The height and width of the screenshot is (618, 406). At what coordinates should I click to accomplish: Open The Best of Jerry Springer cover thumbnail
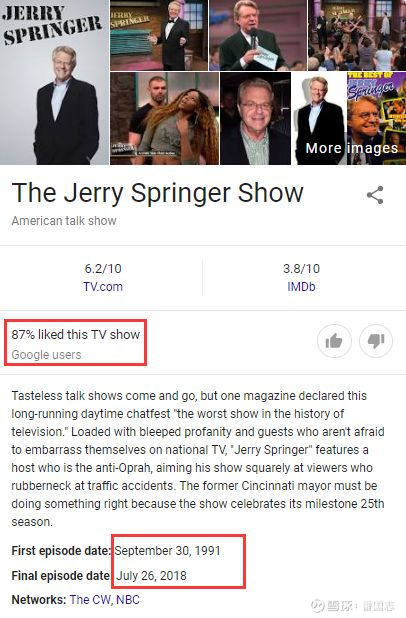[376, 118]
